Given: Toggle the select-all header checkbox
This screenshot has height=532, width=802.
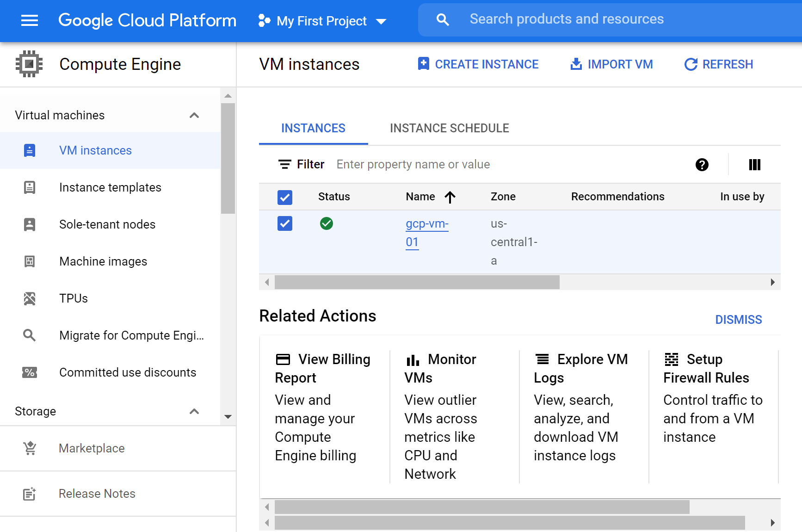Looking at the screenshot, I should 285,197.
